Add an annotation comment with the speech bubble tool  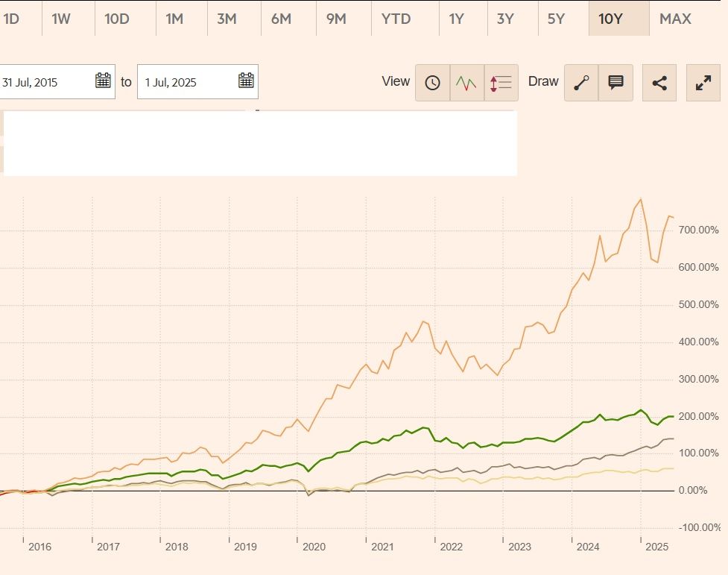coord(615,83)
